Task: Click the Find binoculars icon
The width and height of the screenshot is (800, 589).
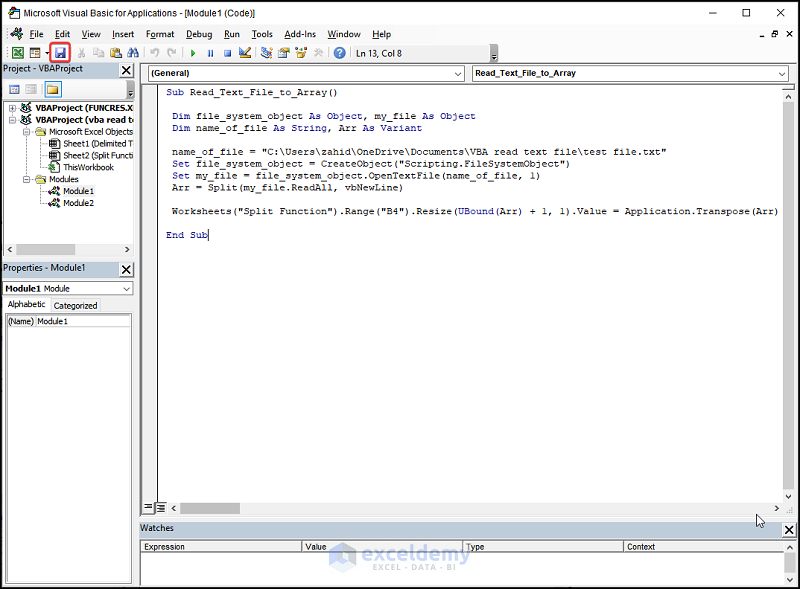Action: coord(133,53)
